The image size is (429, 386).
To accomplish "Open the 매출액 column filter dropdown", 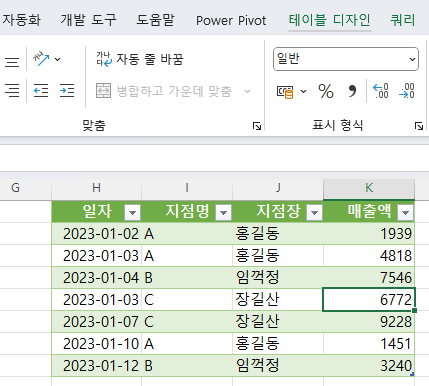I will click(x=405, y=212).
